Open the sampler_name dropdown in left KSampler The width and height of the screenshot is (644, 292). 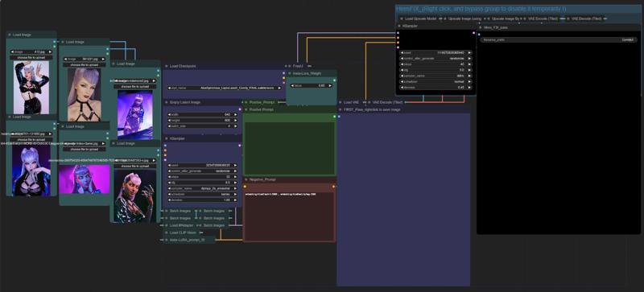coord(203,188)
